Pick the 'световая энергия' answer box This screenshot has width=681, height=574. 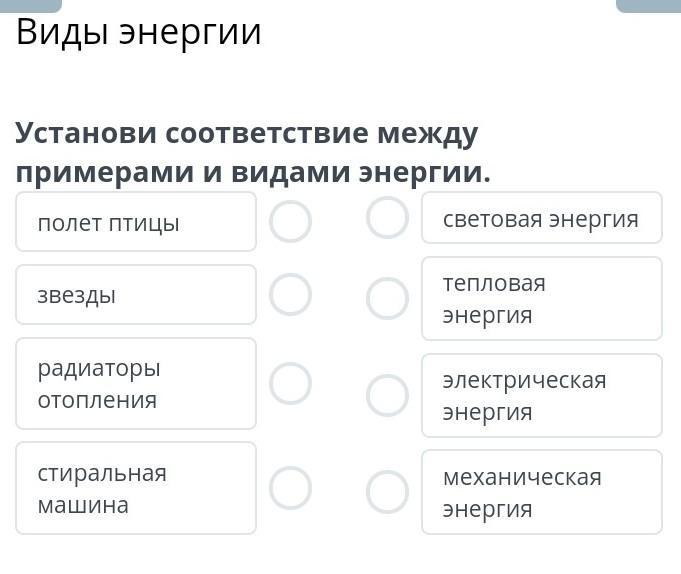click(541, 218)
